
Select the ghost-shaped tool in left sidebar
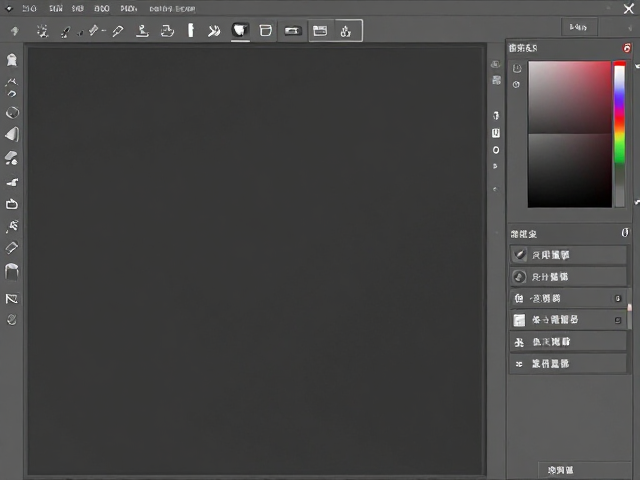click(12, 60)
